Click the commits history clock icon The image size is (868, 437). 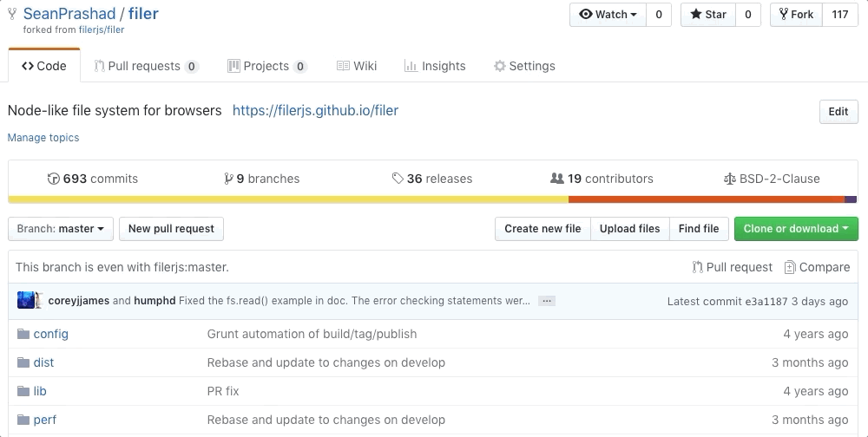tap(54, 179)
